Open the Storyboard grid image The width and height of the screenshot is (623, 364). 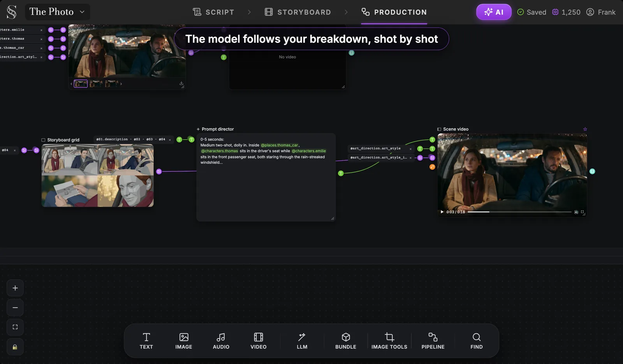pyautogui.click(x=98, y=176)
